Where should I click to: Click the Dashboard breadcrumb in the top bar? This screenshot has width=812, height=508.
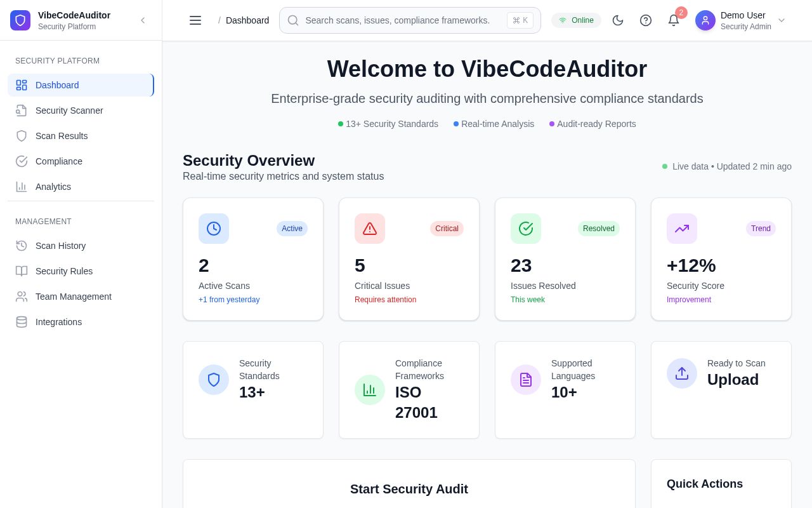(x=247, y=20)
